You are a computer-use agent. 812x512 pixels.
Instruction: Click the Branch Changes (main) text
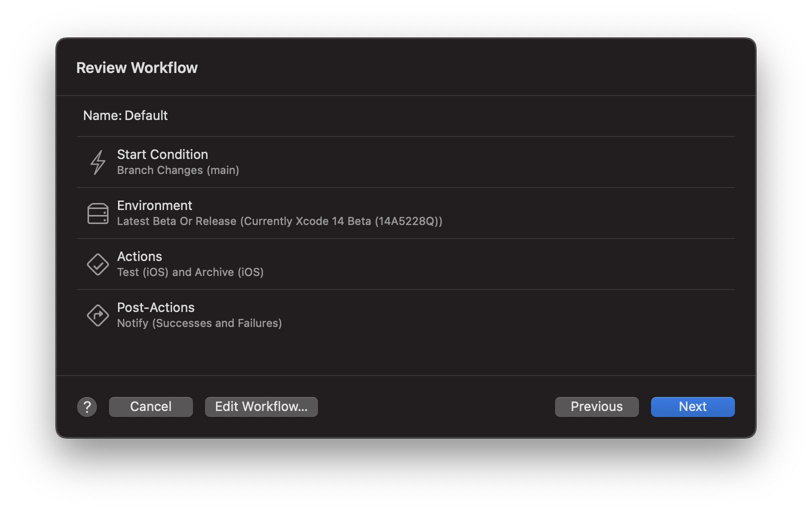pos(178,170)
